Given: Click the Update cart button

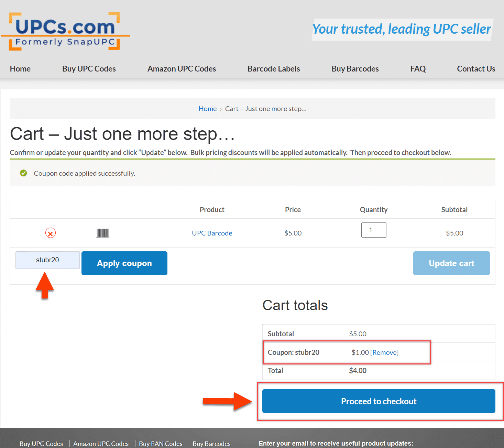Looking at the screenshot, I should coord(451,263).
